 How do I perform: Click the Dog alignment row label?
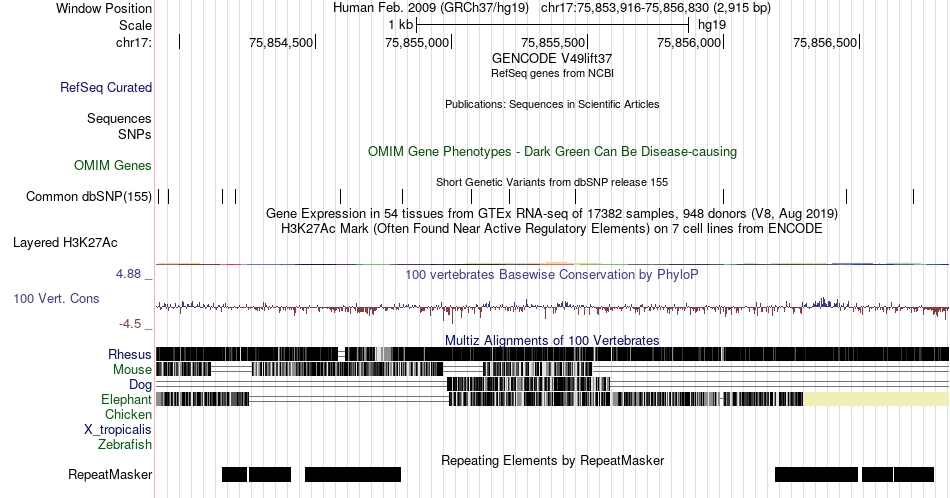pos(141,385)
